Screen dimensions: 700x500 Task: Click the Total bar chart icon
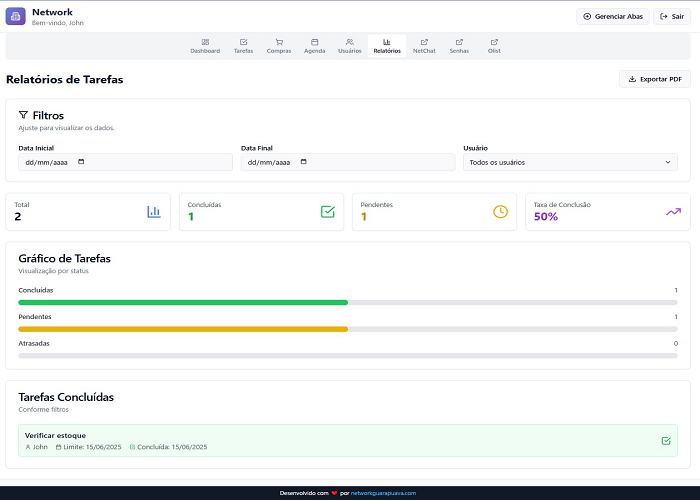click(154, 211)
